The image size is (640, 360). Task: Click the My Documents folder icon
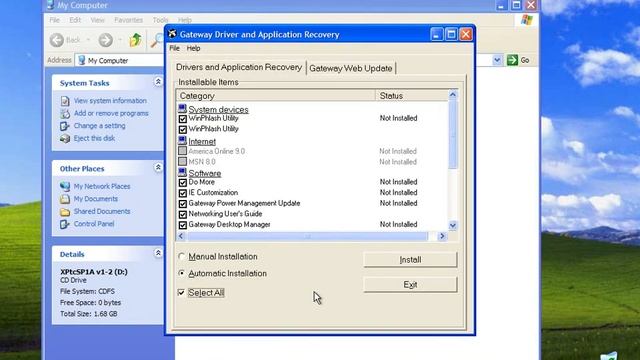pyautogui.click(x=65, y=199)
